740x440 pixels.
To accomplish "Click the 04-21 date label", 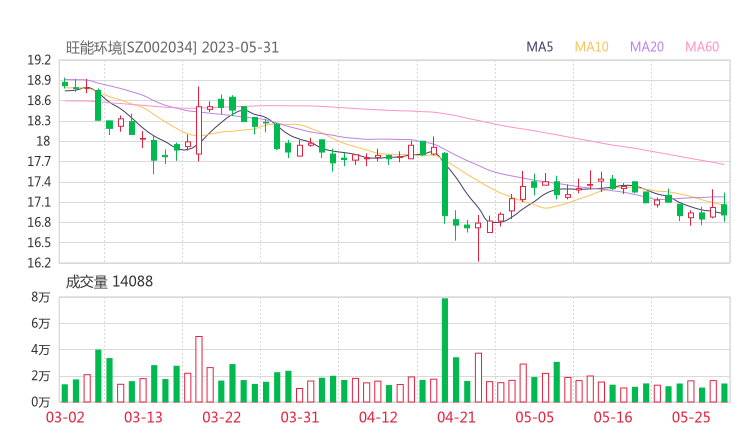I will (x=456, y=417).
